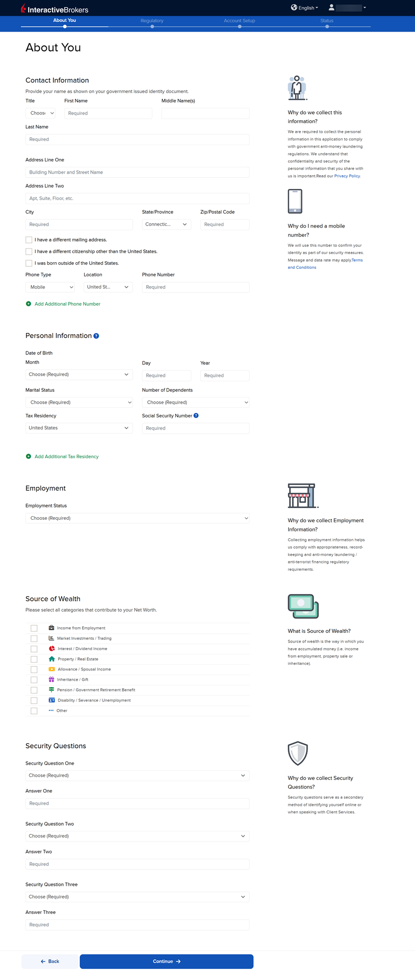Enable the Pension / Government Retirement Benefit checkbox
Screen dimensions: 415x980
[x=34, y=690]
